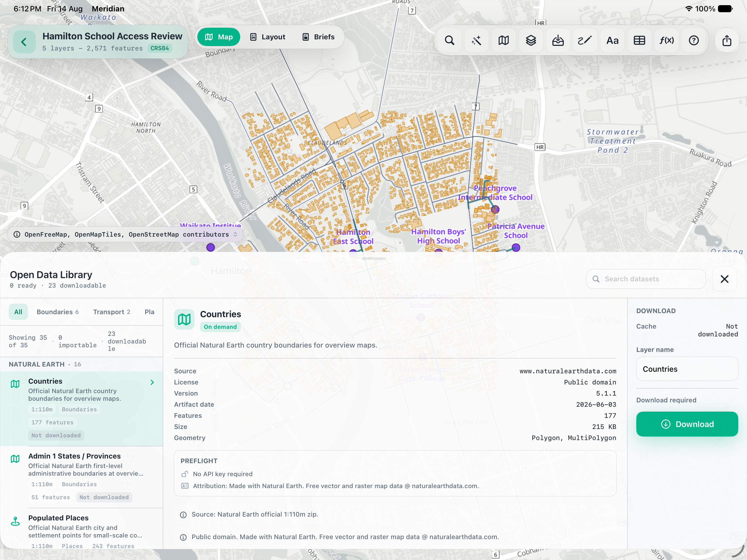Click the Not downloaded tag under Countries
747x560 pixels.
56,435
